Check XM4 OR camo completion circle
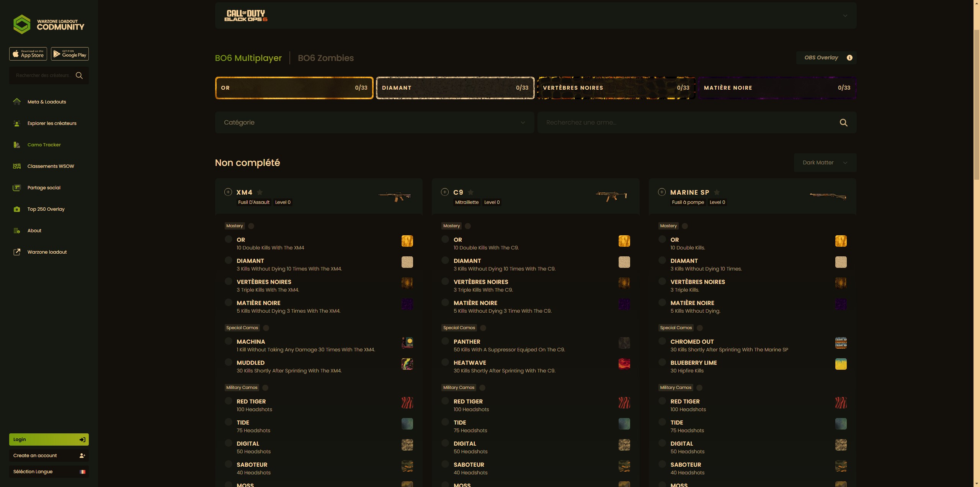The width and height of the screenshot is (980, 487). (x=229, y=239)
